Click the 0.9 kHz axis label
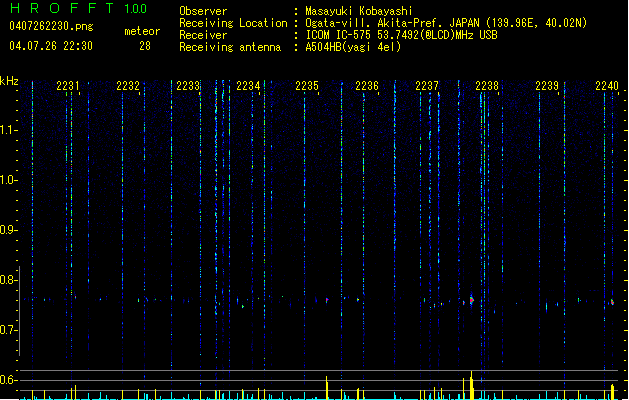 [x=7, y=230]
